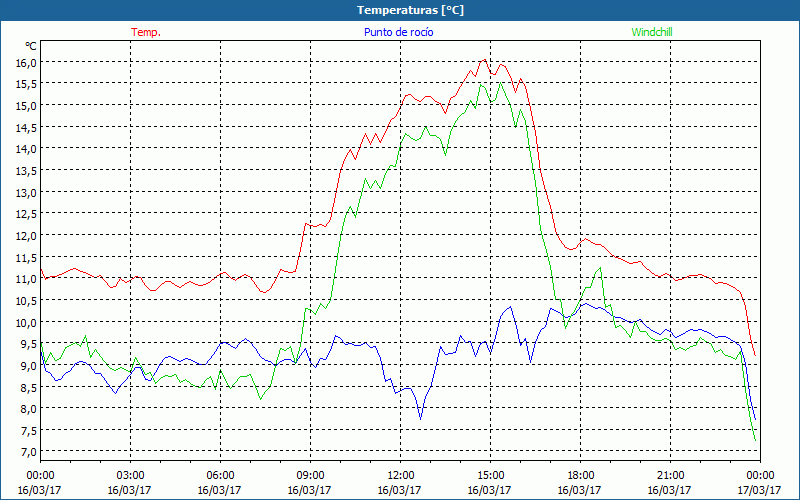Click the '16/03/17' date below 21:00
The width and height of the screenshot is (800, 500).
coord(669,490)
